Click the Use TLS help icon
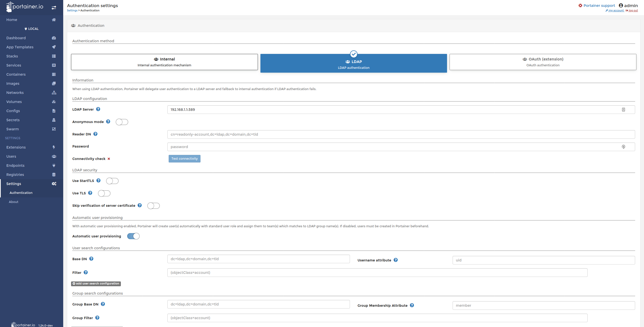The height and width of the screenshot is (327, 644). pos(90,193)
